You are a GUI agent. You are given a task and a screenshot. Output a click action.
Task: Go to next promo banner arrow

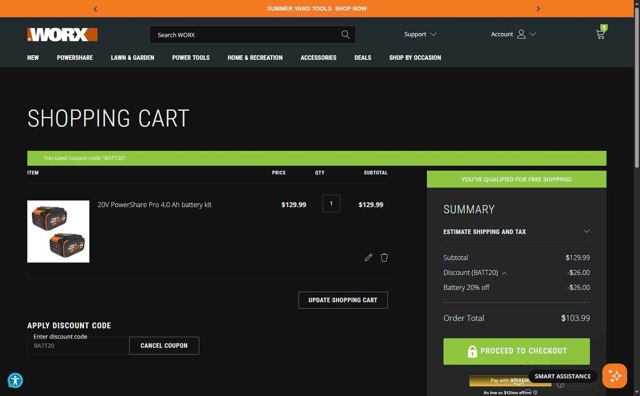(538, 9)
